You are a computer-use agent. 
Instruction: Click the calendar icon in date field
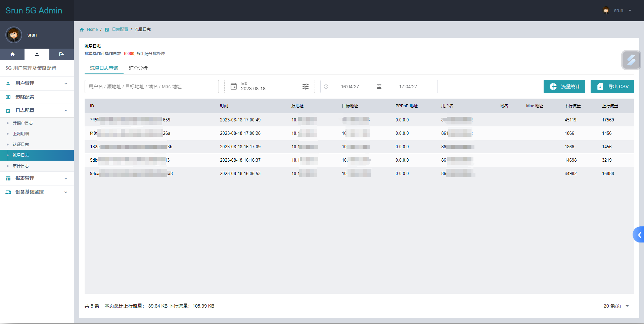point(234,87)
